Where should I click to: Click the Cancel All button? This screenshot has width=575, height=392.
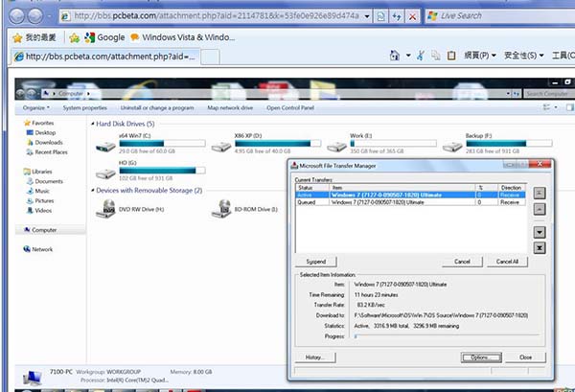507,262
